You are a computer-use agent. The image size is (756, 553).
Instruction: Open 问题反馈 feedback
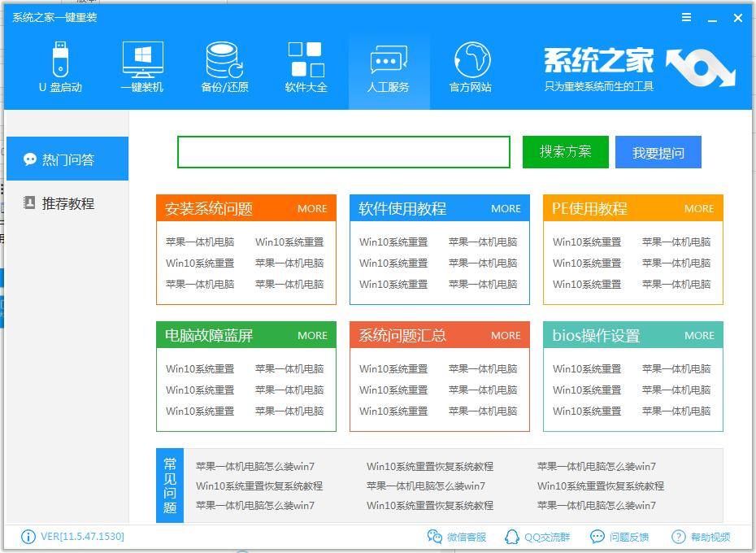pos(619,537)
